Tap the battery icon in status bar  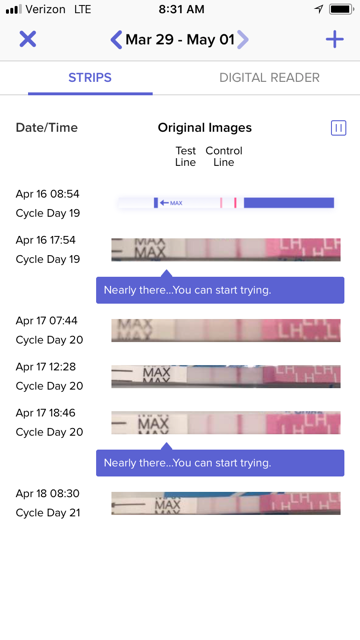(x=341, y=9)
